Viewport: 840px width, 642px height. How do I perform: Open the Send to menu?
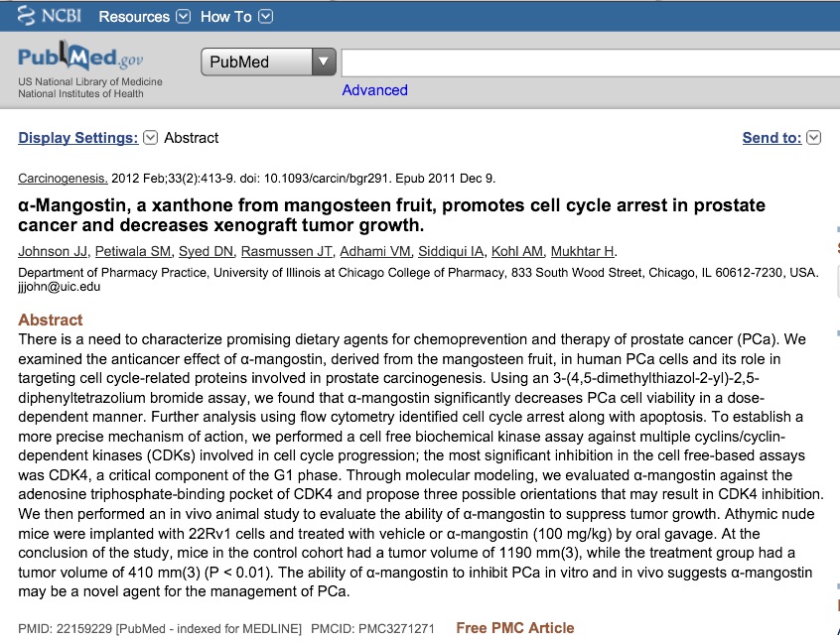click(x=771, y=138)
